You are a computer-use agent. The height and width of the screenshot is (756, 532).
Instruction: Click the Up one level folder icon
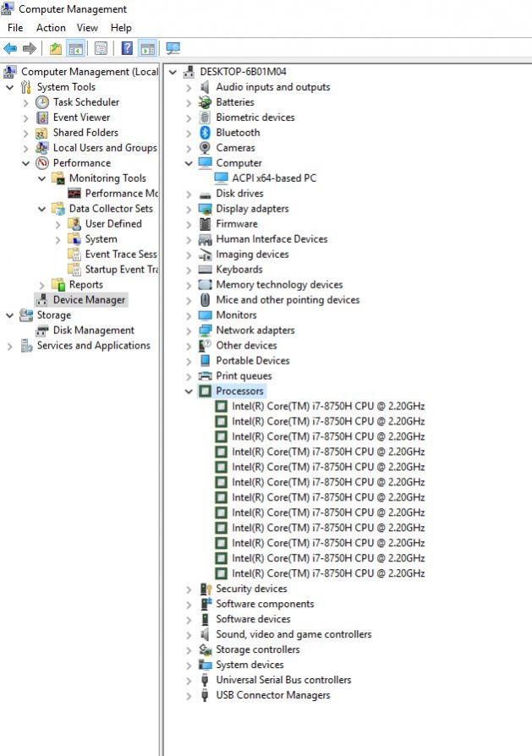tap(56, 48)
